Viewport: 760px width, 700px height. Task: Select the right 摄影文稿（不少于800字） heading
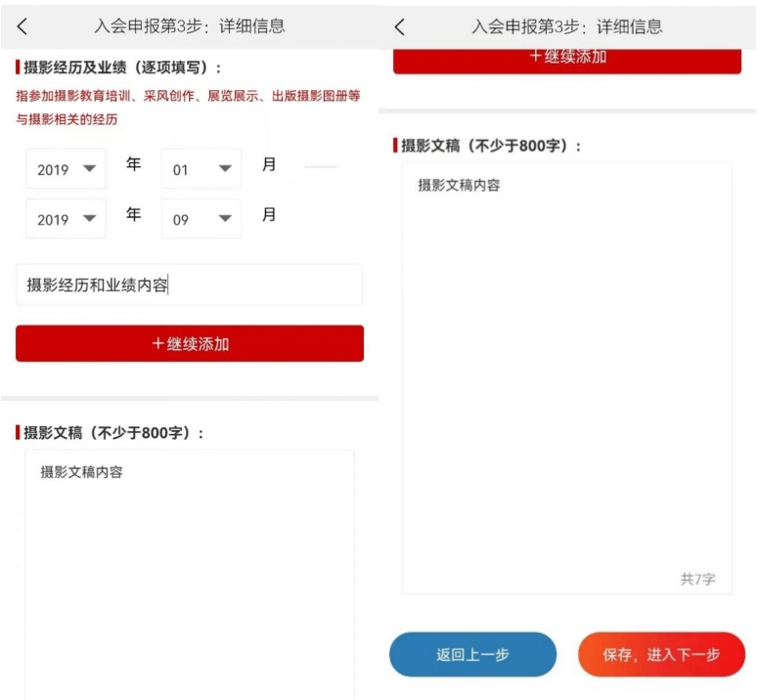point(491,146)
